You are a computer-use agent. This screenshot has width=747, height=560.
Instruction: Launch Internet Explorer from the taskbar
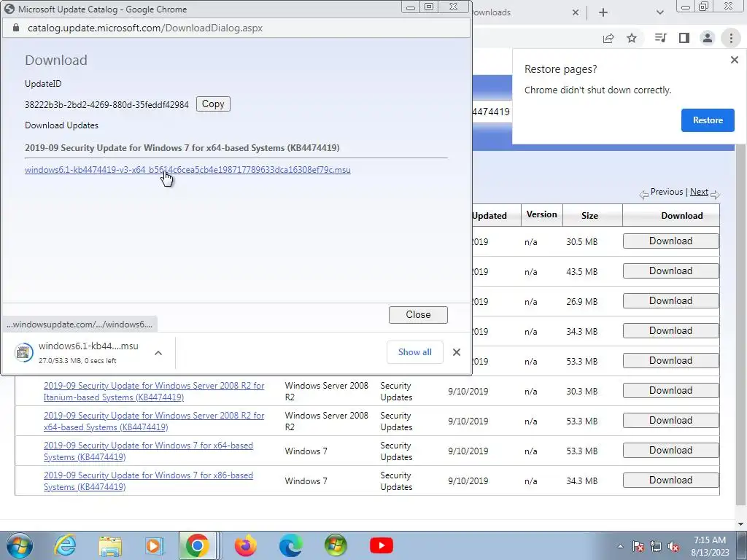[x=65, y=545]
